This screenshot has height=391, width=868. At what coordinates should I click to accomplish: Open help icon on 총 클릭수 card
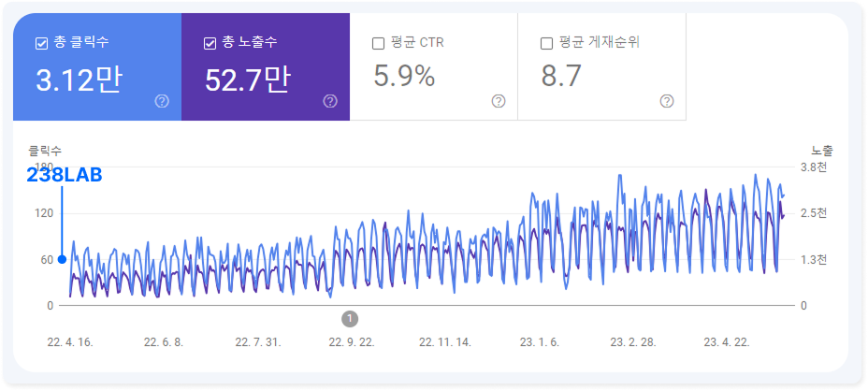pyautogui.click(x=162, y=101)
